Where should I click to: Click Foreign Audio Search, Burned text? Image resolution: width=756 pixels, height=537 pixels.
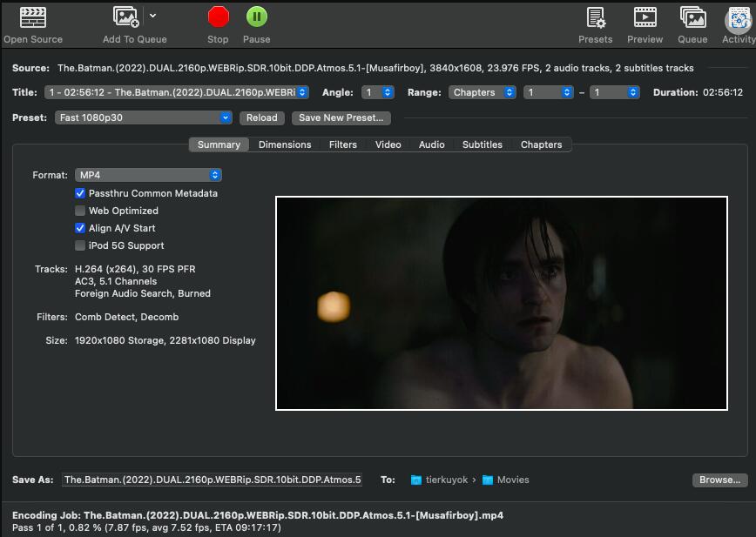(x=143, y=293)
